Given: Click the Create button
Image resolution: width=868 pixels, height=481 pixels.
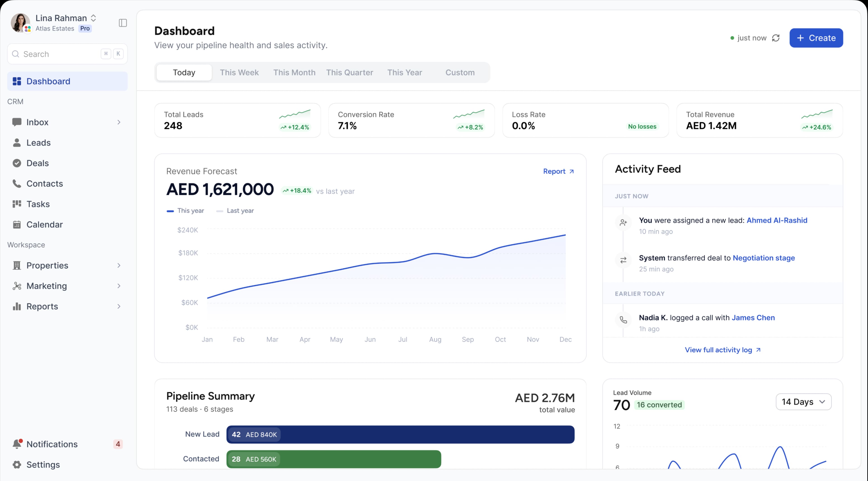Looking at the screenshot, I should click(816, 38).
